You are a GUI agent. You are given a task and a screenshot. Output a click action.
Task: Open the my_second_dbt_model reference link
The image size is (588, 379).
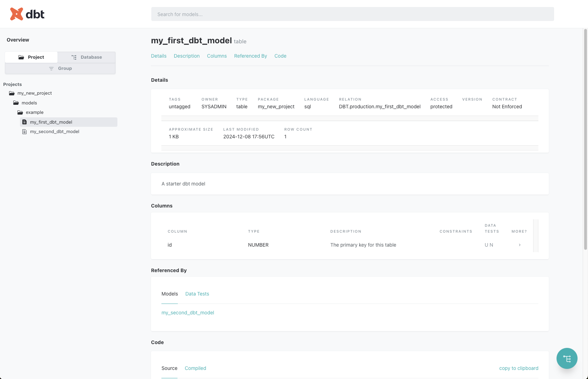pyautogui.click(x=188, y=313)
